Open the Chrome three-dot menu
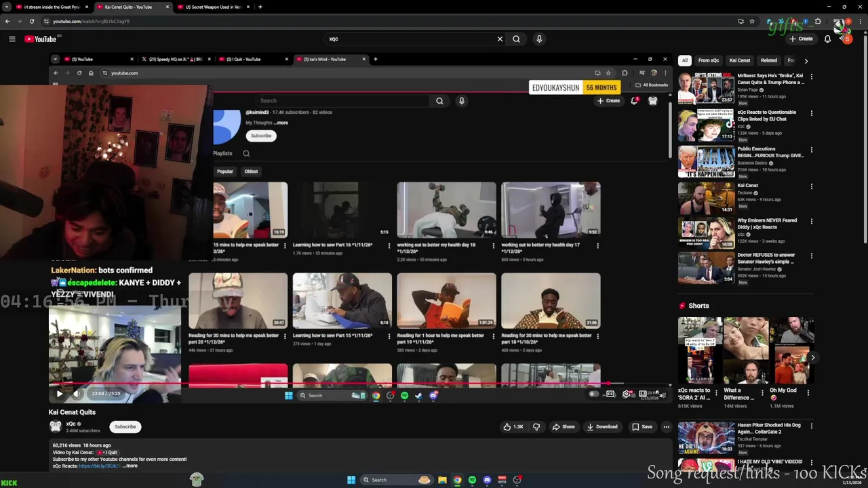The height and width of the screenshot is (488, 868). 861,21
